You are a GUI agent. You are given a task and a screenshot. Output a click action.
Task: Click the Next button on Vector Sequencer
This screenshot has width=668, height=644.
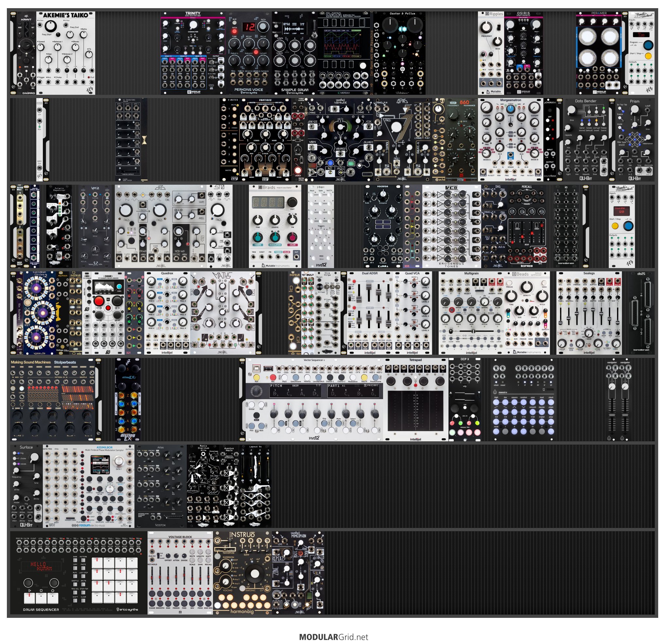[x=261, y=426]
